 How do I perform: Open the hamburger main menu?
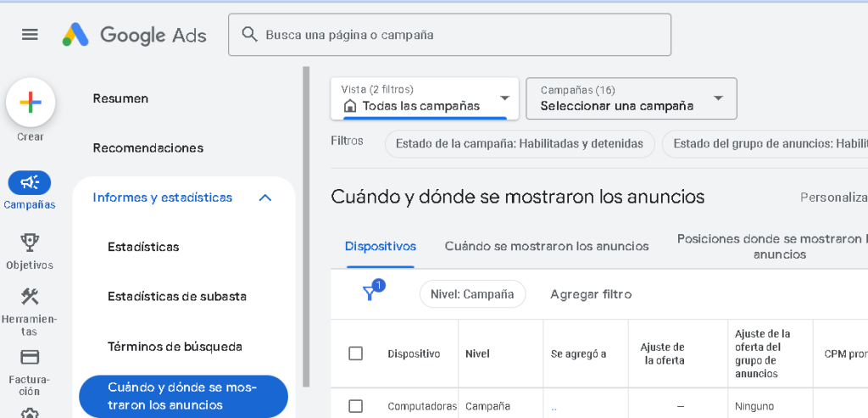point(31,35)
